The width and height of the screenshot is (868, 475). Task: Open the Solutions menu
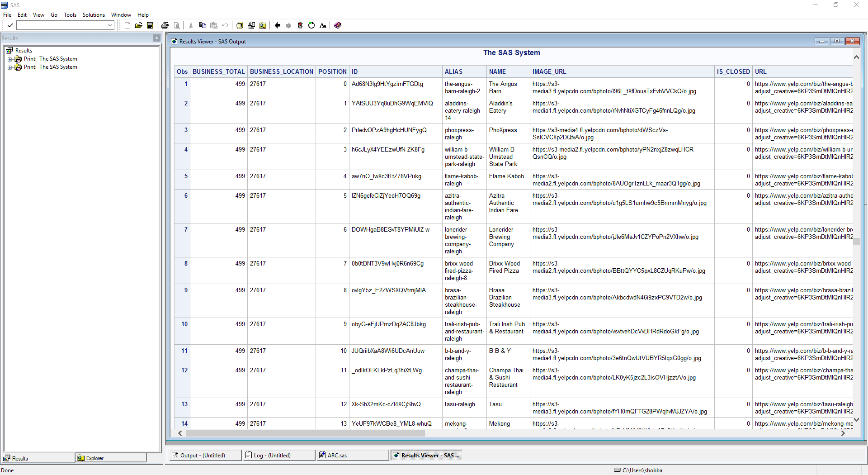94,15
